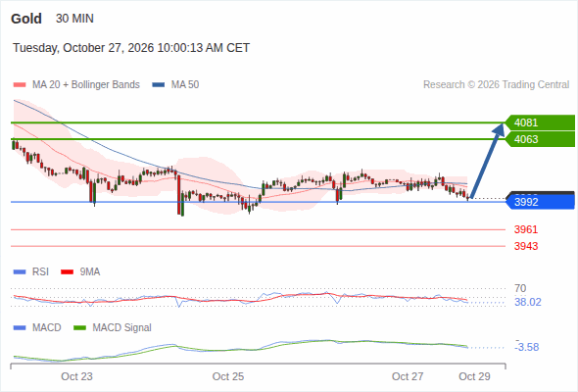
Task: Select the MA 50 legend label
Action: [185, 85]
